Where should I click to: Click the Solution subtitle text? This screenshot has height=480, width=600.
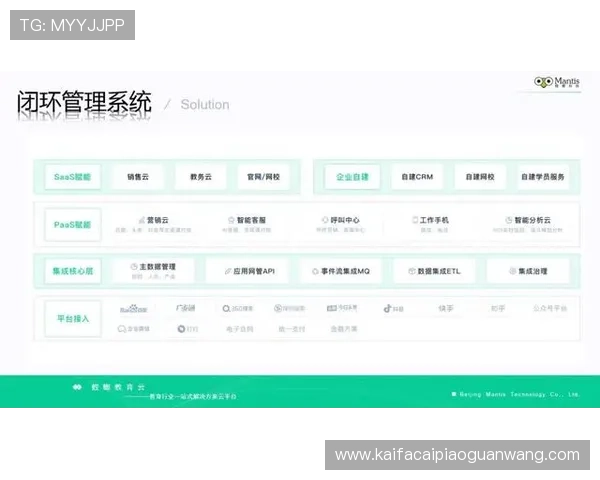(x=205, y=104)
